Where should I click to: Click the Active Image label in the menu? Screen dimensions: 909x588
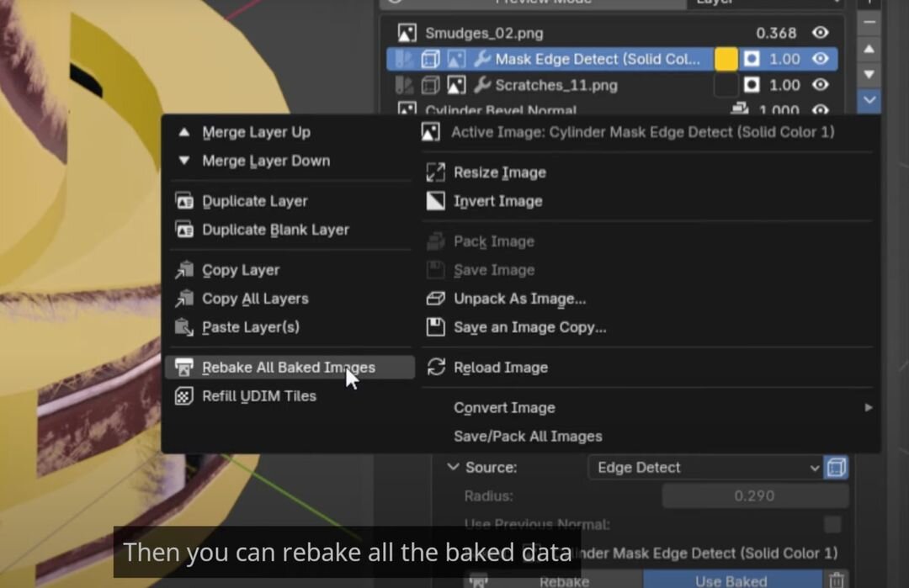642,132
